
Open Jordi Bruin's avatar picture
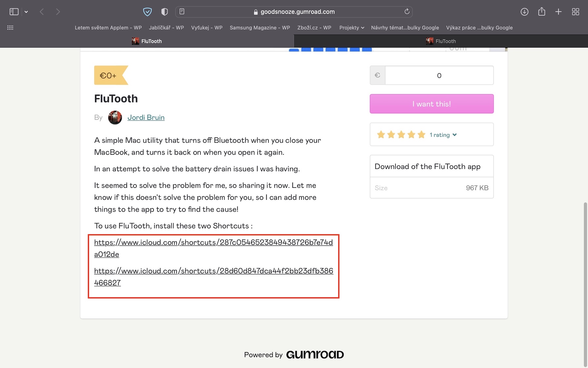point(115,117)
